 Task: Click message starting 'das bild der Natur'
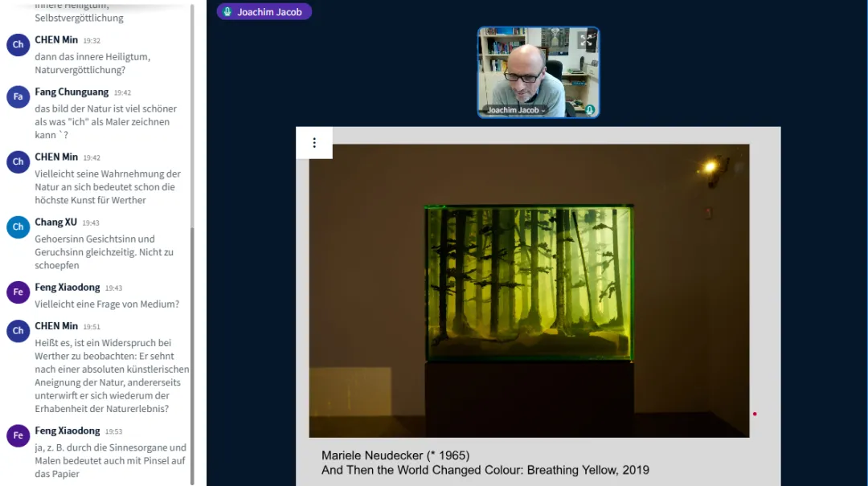(x=106, y=122)
